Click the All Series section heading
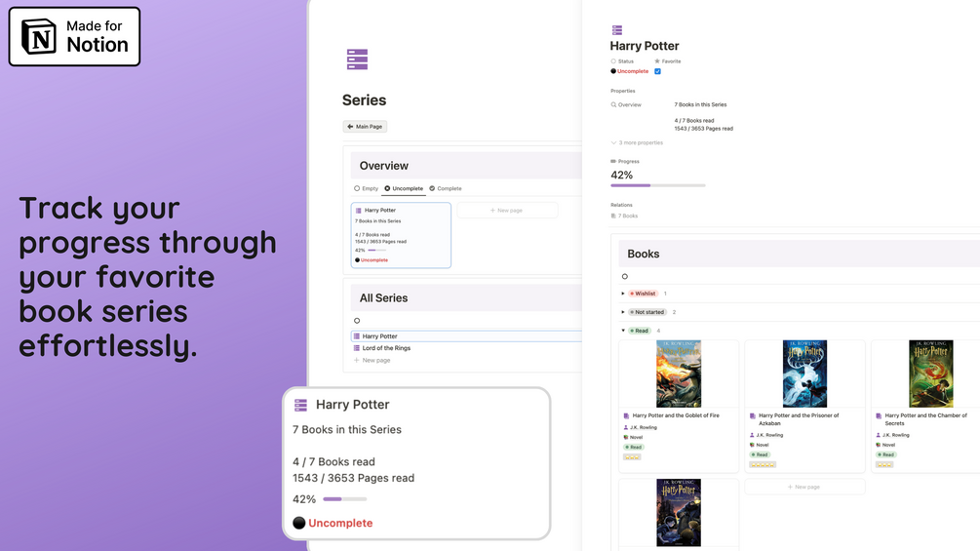Screen dimensions: 980x551 pos(384,298)
